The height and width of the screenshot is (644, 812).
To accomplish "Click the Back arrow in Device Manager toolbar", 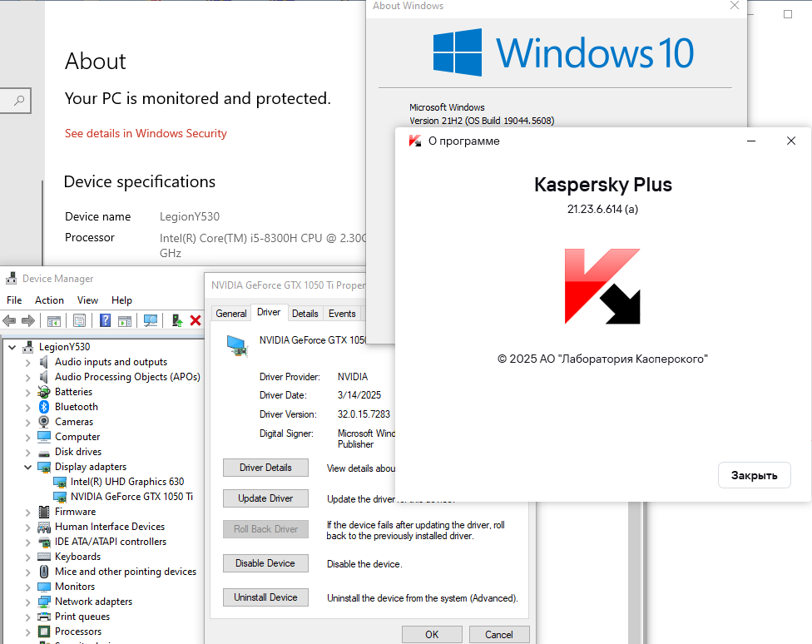I will tap(9, 320).
